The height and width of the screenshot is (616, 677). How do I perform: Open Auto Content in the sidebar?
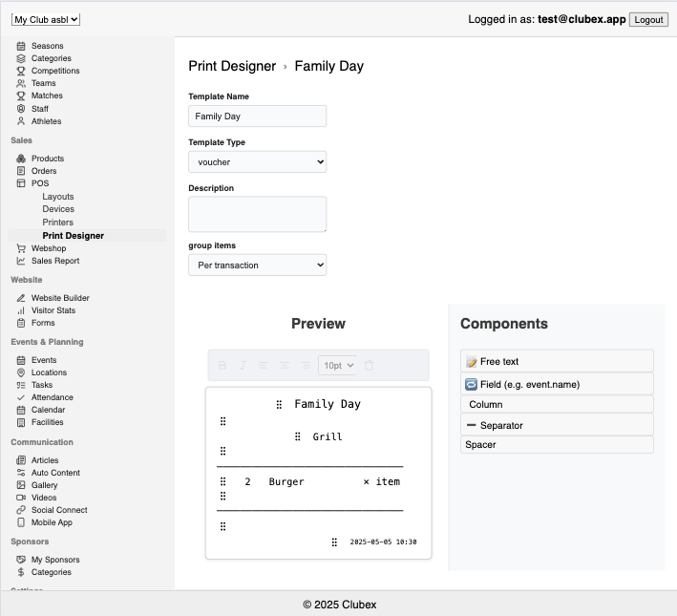[55, 473]
